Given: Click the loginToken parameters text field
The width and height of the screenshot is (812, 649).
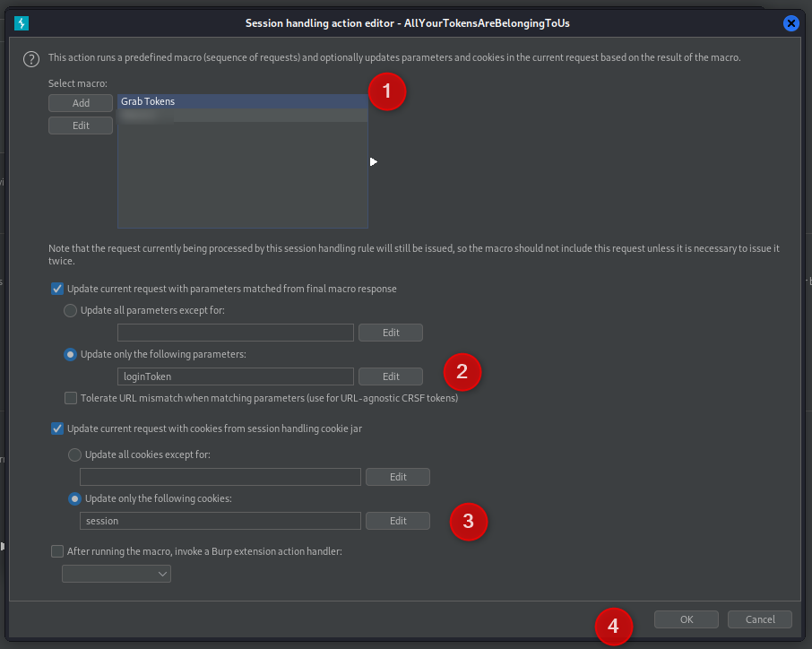Looking at the screenshot, I should click(235, 376).
